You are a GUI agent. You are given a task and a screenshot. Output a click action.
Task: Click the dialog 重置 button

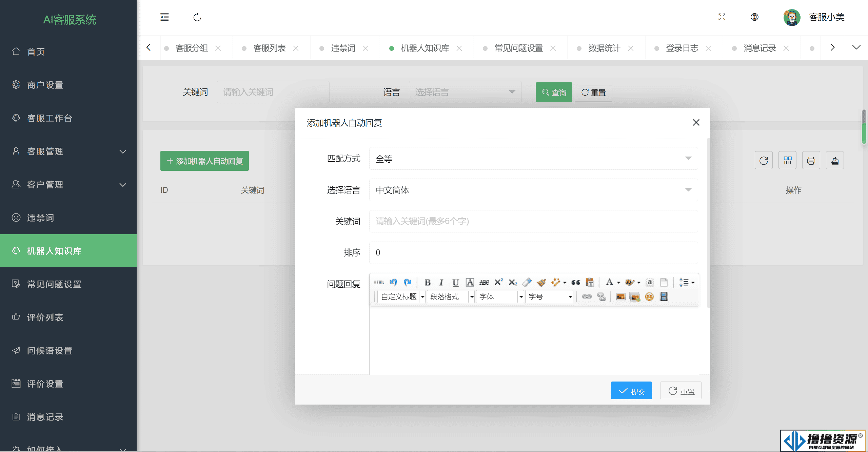tap(681, 391)
